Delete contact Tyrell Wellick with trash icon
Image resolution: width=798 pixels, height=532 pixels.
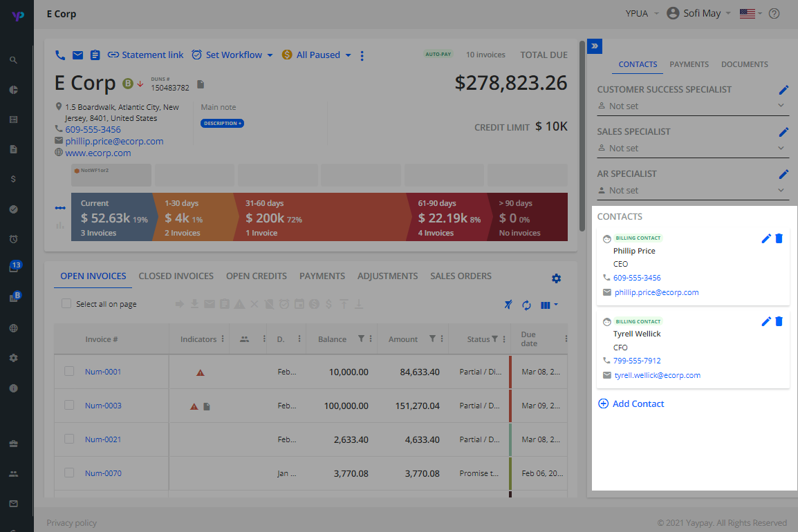(x=779, y=321)
